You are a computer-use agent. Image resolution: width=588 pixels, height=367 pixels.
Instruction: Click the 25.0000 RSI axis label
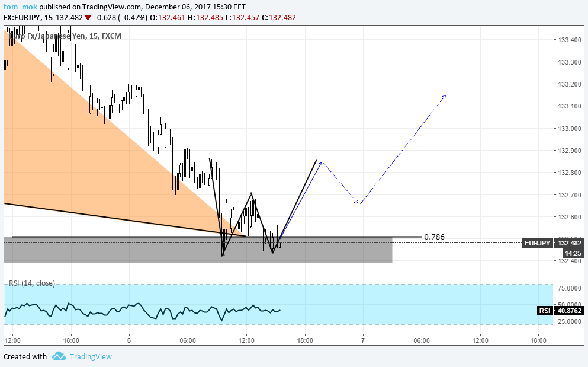570,321
